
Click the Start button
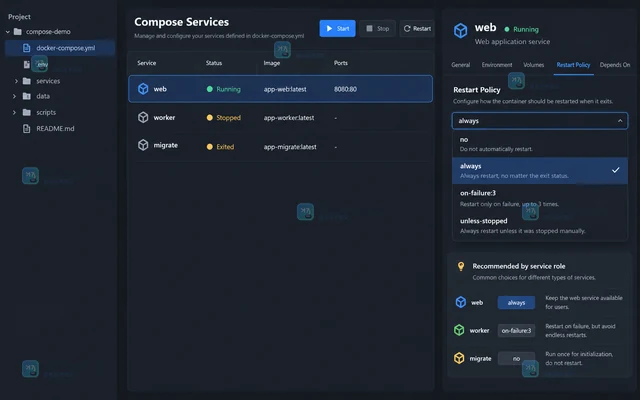337,29
